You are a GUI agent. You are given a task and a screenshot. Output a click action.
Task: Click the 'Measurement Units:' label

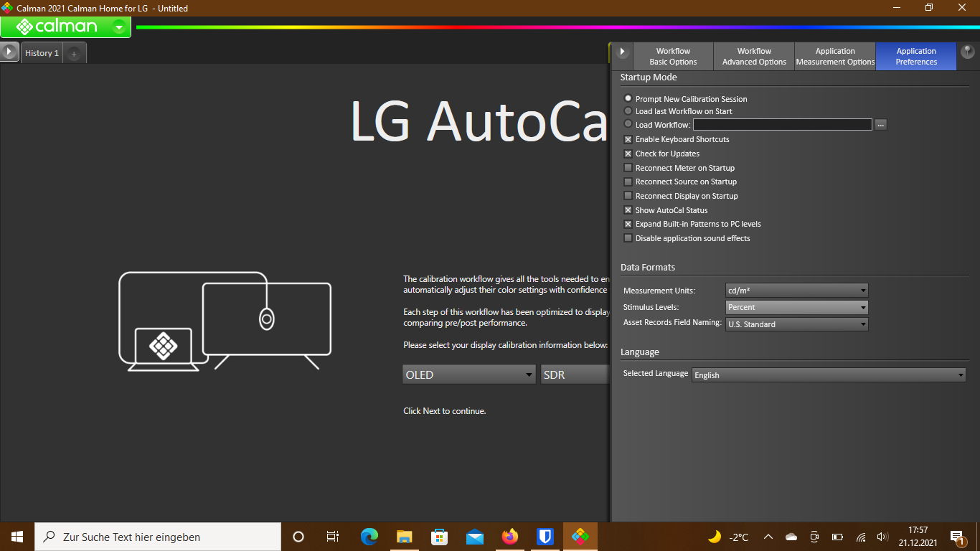(x=659, y=291)
